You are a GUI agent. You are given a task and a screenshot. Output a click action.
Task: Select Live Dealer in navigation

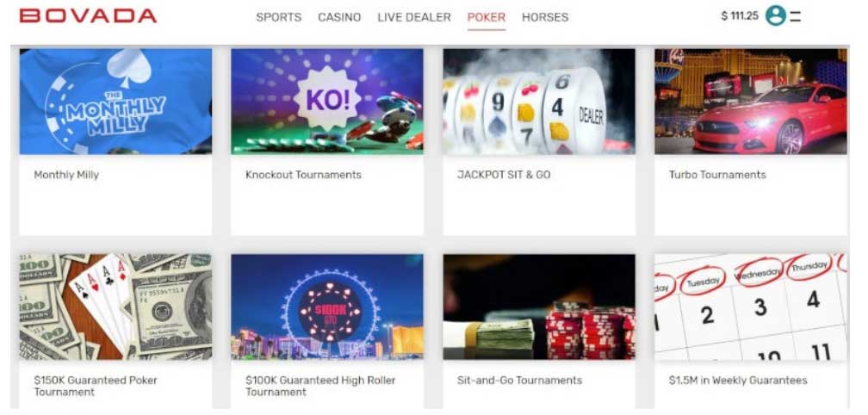coord(414,17)
